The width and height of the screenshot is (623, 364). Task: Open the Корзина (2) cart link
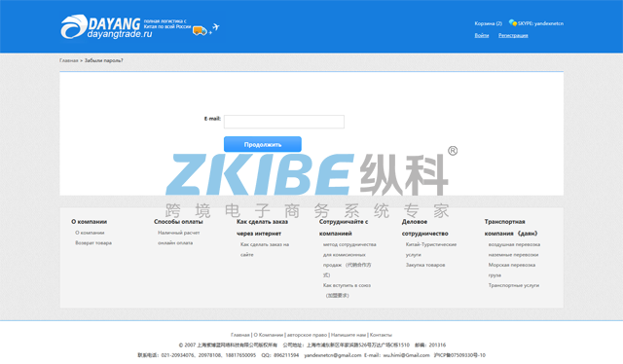click(488, 23)
